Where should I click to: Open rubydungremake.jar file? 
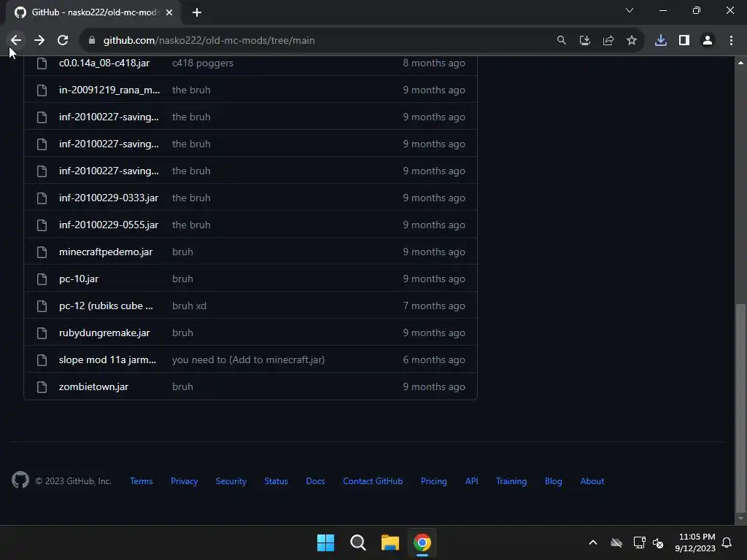click(104, 332)
